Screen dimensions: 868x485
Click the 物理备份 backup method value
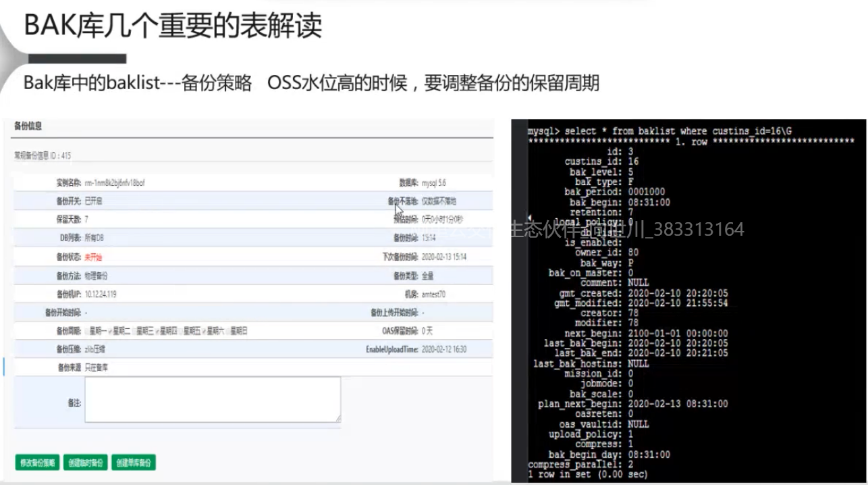[x=96, y=276]
